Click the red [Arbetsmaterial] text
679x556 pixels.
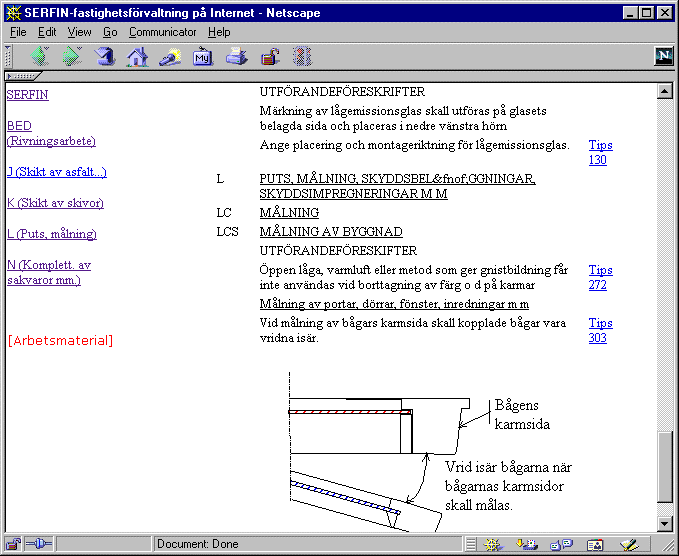coord(60,341)
